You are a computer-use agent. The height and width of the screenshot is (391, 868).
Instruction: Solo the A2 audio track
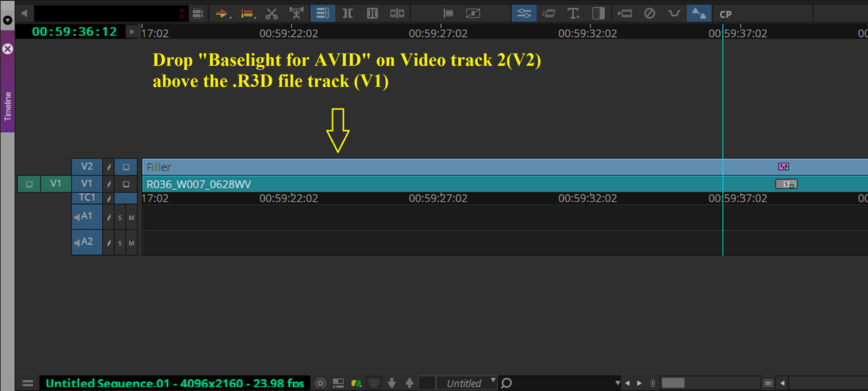[x=120, y=242]
